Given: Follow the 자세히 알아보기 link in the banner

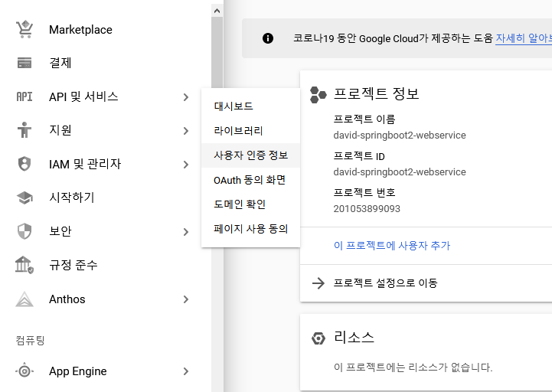Looking at the screenshot, I should (x=524, y=38).
